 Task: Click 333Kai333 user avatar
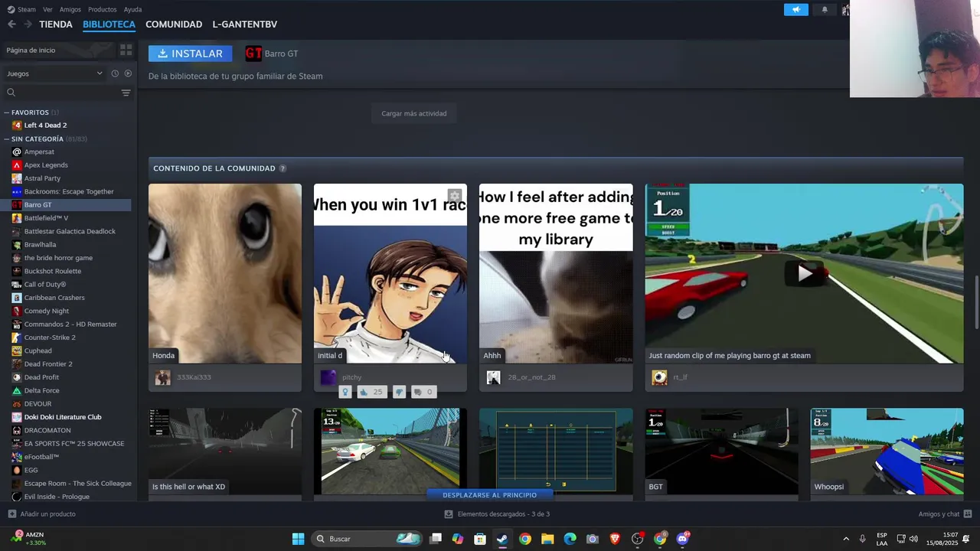(162, 377)
